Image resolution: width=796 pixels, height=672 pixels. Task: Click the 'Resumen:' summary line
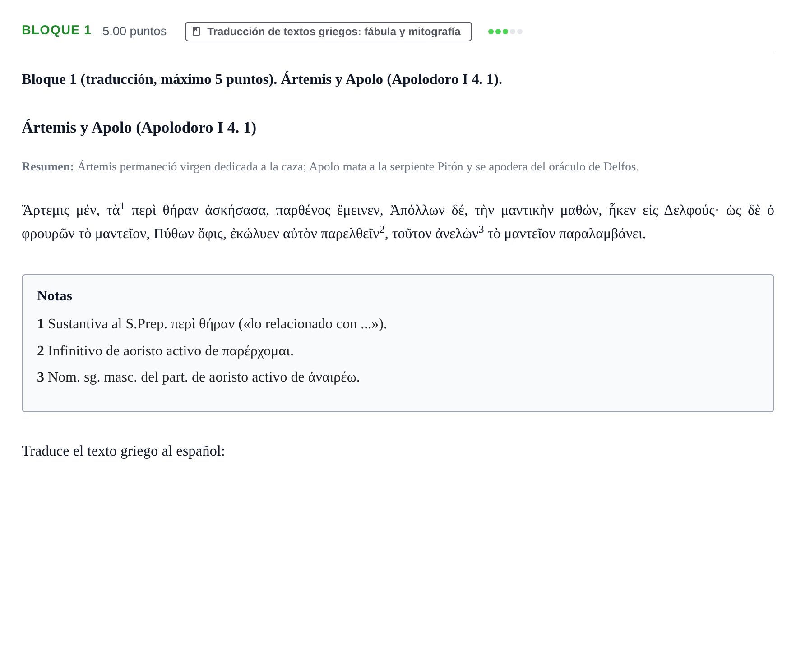[x=330, y=167]
